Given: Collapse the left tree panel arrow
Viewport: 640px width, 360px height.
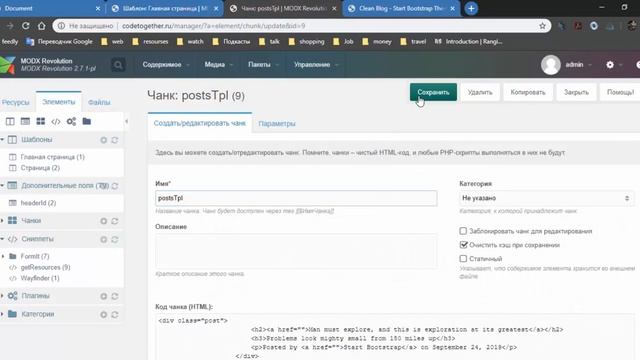Looking at the screenshot, I should [127, 121].
